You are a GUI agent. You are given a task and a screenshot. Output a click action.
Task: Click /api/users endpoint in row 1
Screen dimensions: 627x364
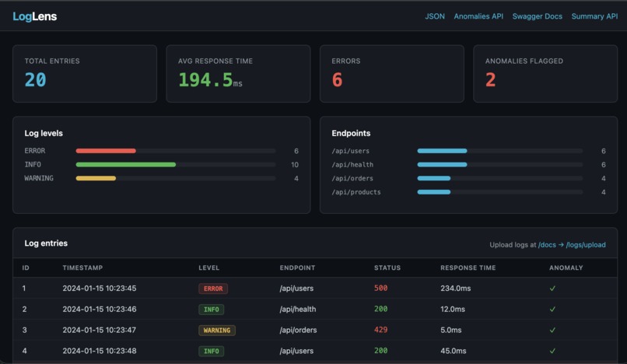296,289
